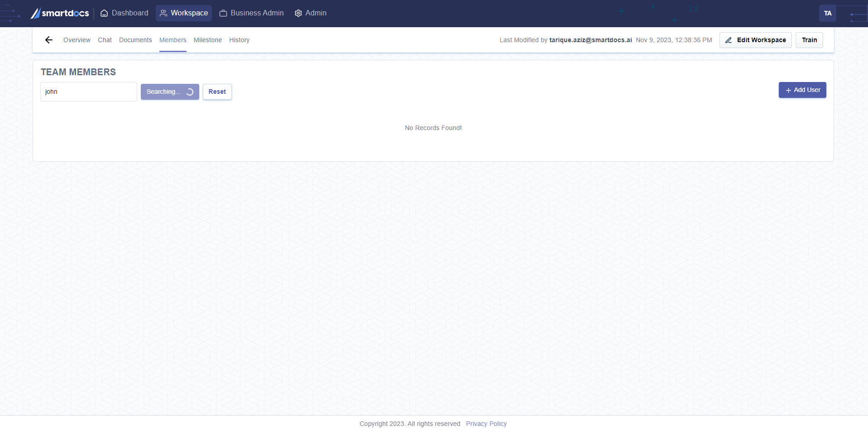The height and width of the screenshot is (430, 868).
Task: Open the Workspace menu item
Action: tap(184, 13)
